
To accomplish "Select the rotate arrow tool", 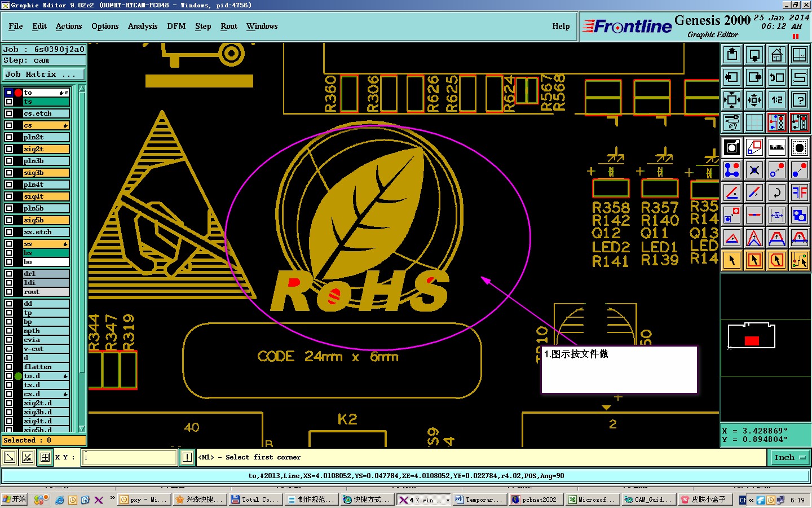I will click(x=776, y=192).
